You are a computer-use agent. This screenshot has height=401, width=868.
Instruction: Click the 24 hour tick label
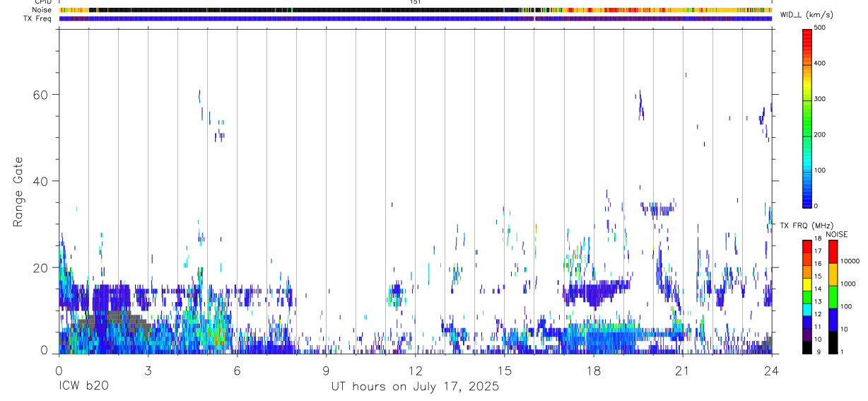point(771,370)
